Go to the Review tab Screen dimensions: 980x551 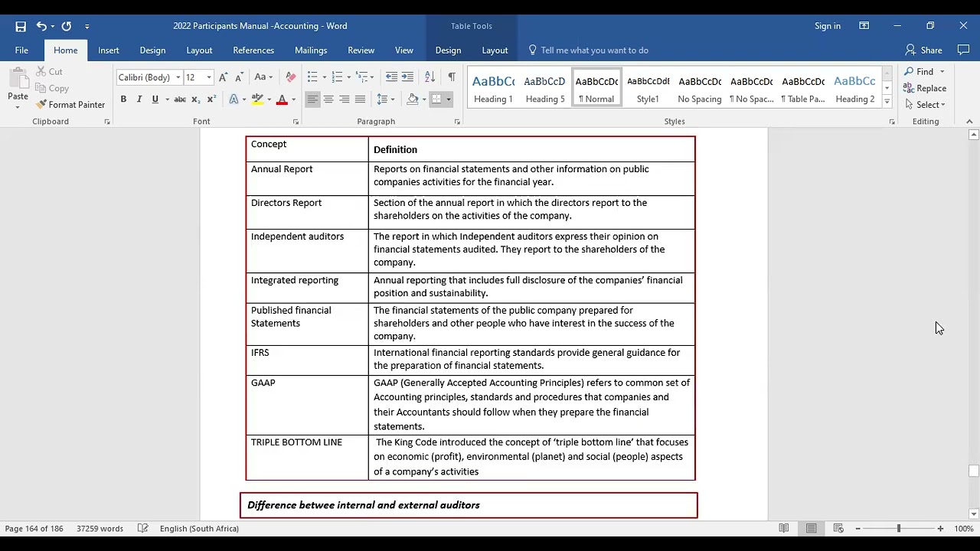click(x=361, y=51)
